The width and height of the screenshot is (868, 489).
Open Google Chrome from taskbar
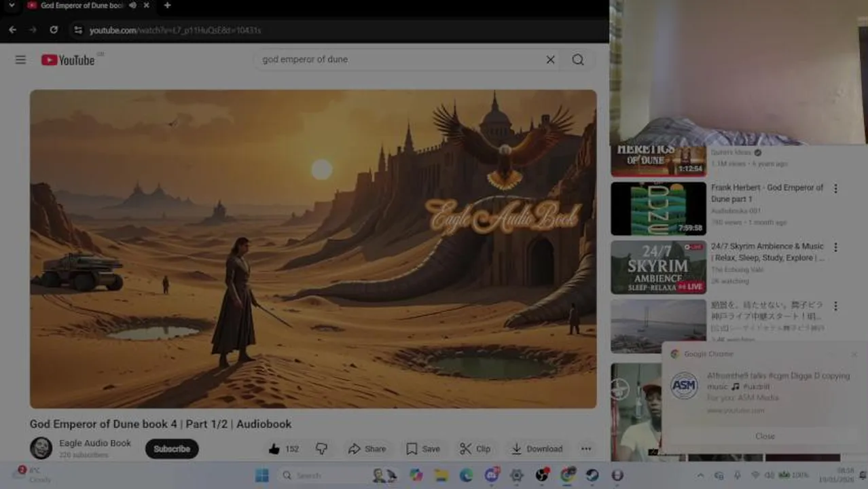click(x=567, y=475)
